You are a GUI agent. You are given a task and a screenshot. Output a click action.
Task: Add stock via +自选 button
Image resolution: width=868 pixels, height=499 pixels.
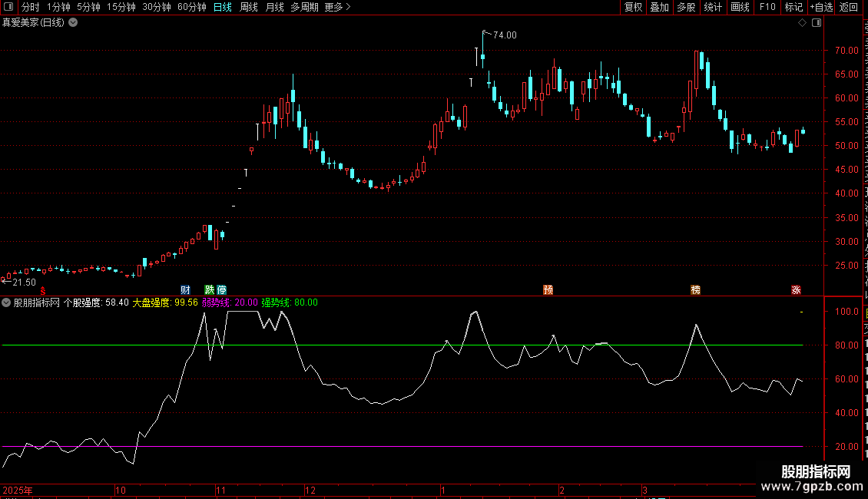pos(821,7)
